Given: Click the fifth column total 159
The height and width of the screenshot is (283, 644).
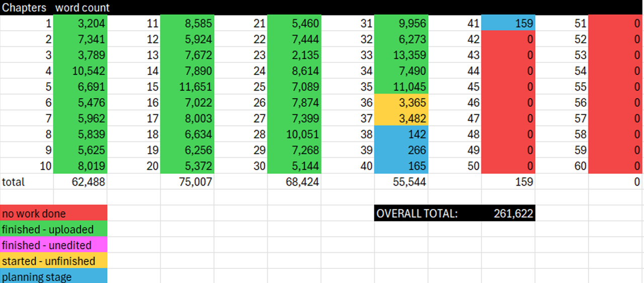Looking at the screenshot, I should [x=508, y=182].
